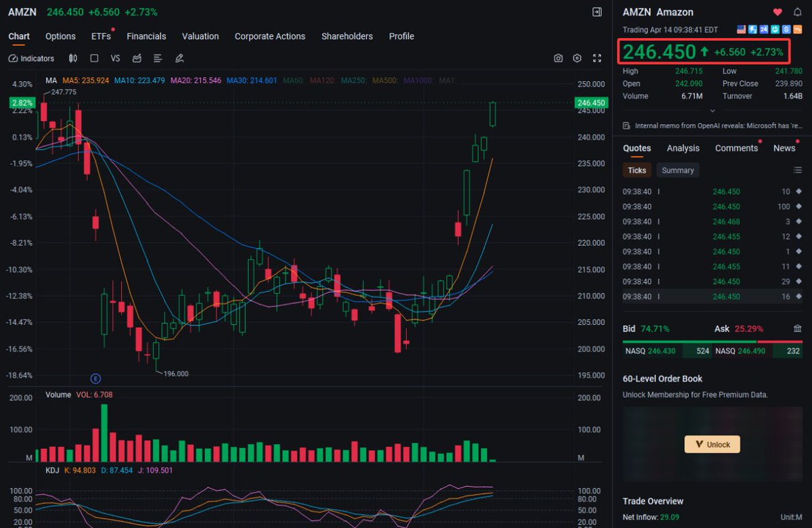
Task: Open the ETFs tab
Action: point(101,37)
